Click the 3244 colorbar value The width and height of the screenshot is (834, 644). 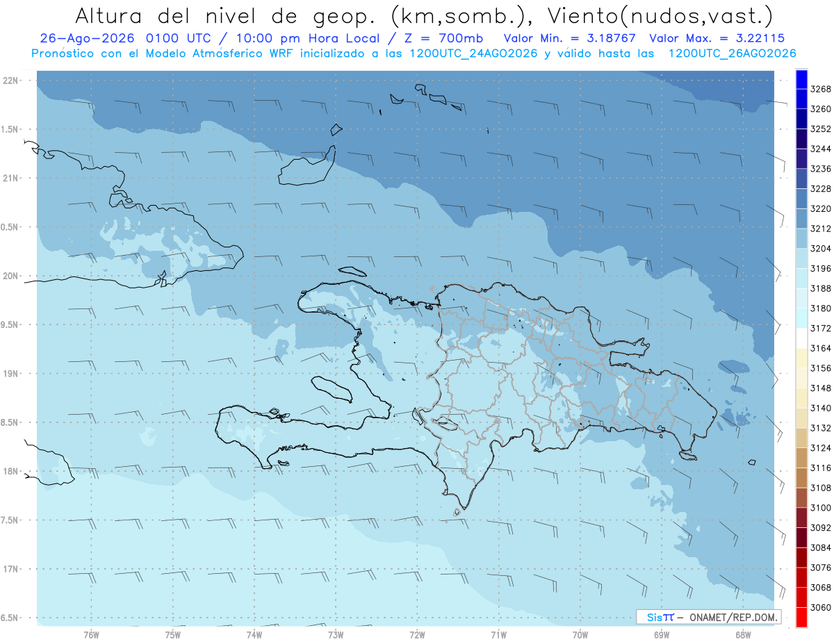(820, 149)
